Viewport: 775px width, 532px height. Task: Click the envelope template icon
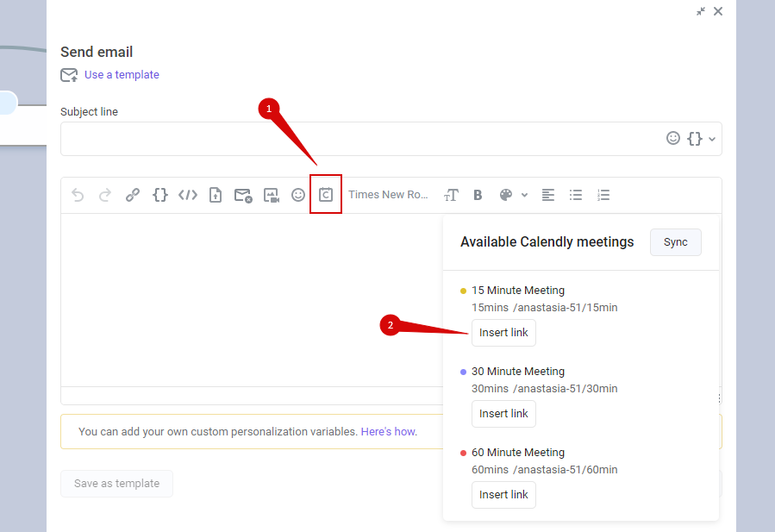(69, 75)
